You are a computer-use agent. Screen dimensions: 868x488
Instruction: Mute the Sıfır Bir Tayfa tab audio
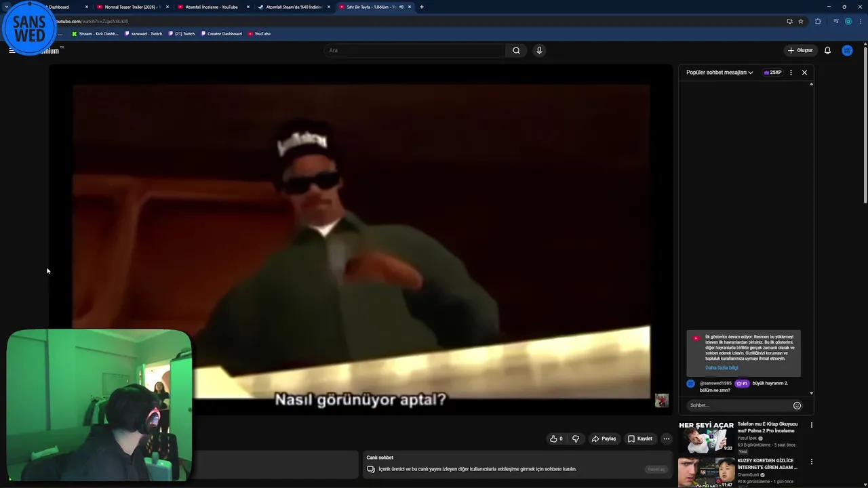pyautogui.click(x=401, y=7)
